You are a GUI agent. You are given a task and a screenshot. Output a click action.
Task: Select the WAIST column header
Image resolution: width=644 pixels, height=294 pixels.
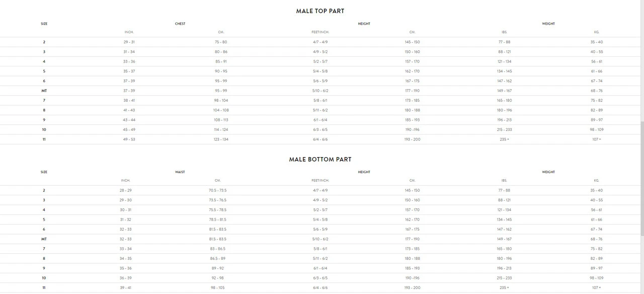[180, 172]
